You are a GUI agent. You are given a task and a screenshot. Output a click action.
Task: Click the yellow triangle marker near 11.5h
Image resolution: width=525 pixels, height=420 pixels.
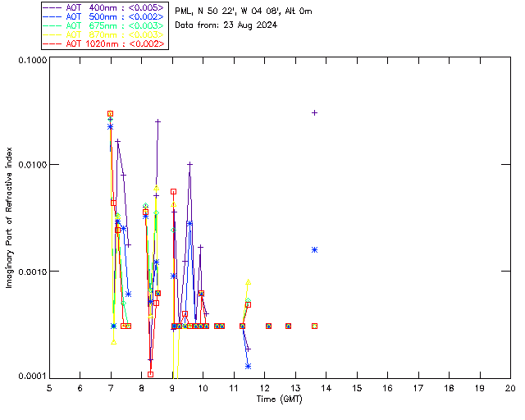point(248,282)
